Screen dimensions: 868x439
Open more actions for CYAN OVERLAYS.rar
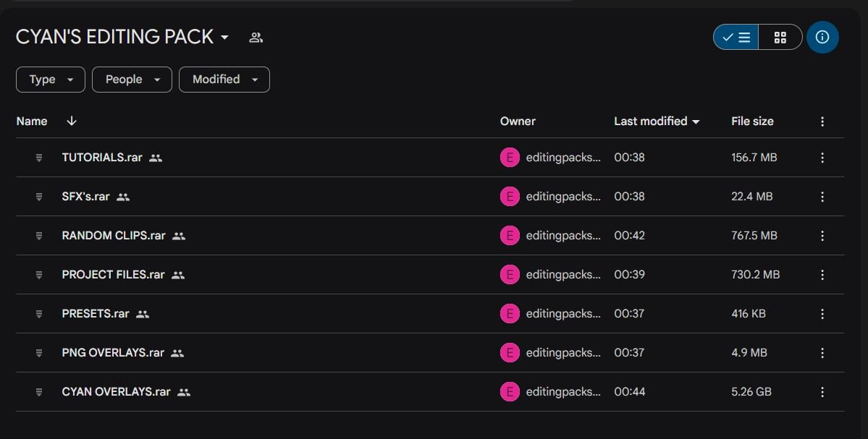[822, 392]
